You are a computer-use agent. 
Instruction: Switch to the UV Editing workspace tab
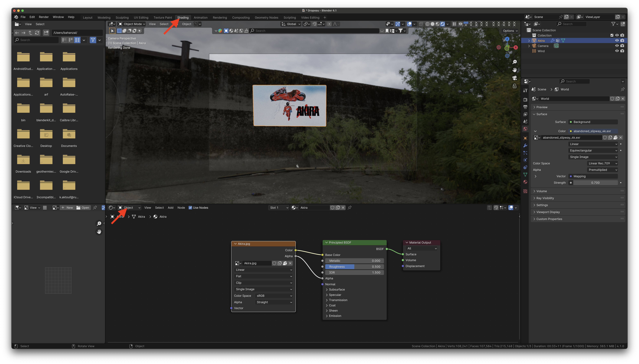point(141,17)
